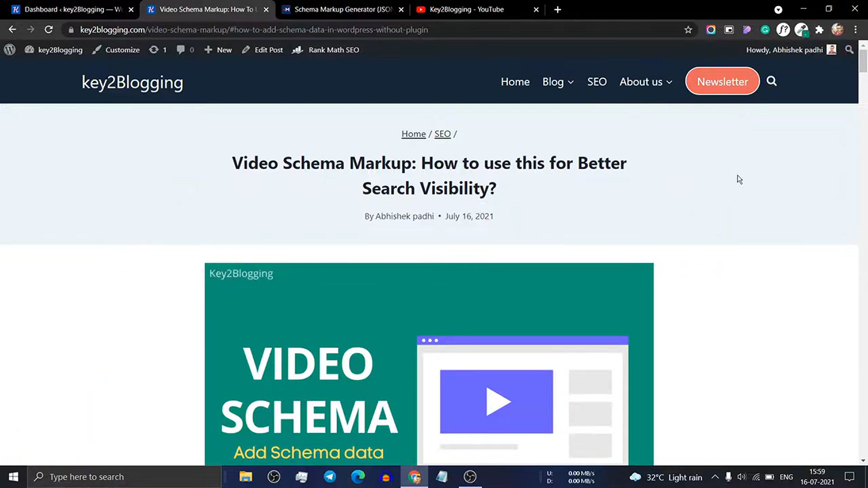Click the circular color extension icon
The image size is (868, 488).
point(711,30)
